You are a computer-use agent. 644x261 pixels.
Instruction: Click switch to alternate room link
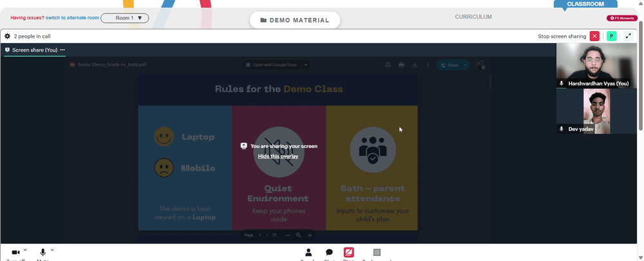(72, 18)
